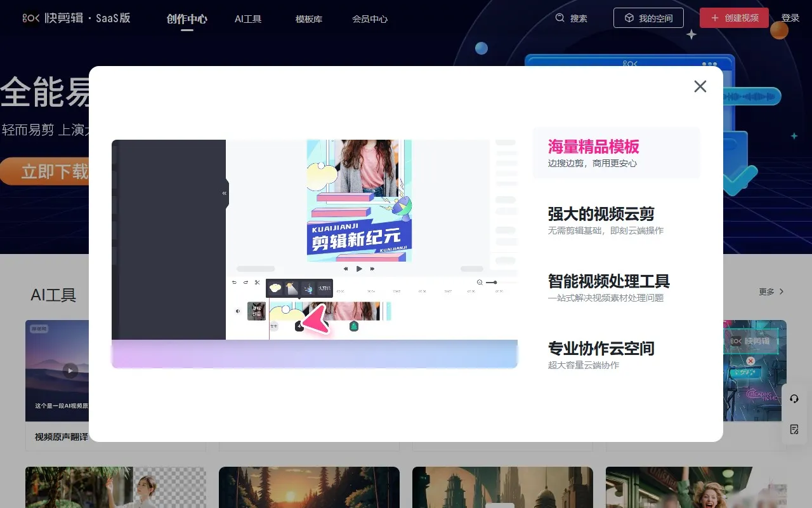Click the sticker effect icon in the floating toolbar
This screenshot has width=812, height=508.
pos(292,288)
